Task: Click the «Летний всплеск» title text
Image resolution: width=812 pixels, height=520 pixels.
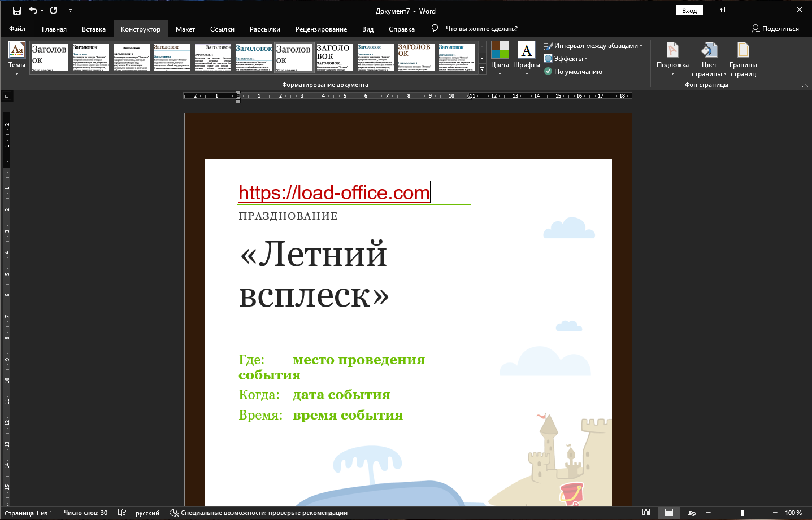Action: [x=314, y=274]
